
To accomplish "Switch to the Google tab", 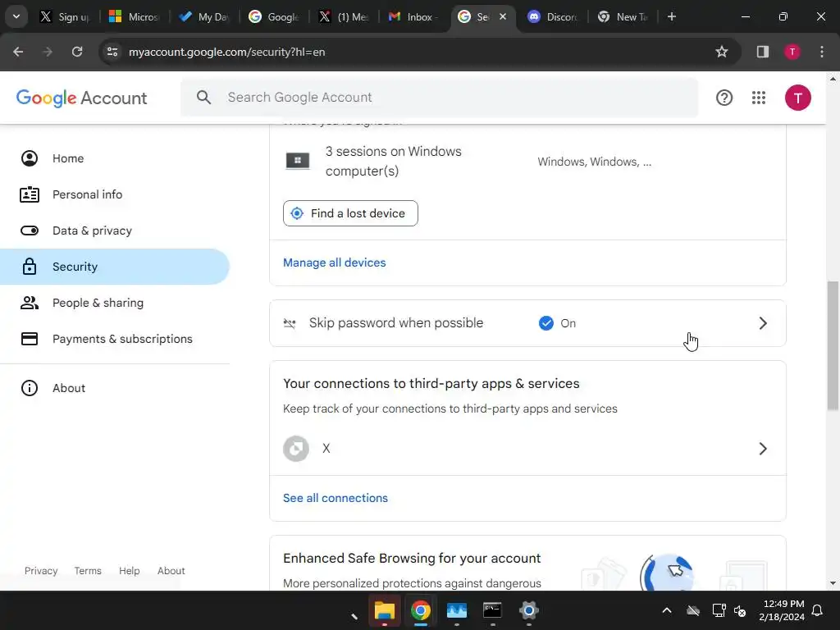I will point(273,16).
